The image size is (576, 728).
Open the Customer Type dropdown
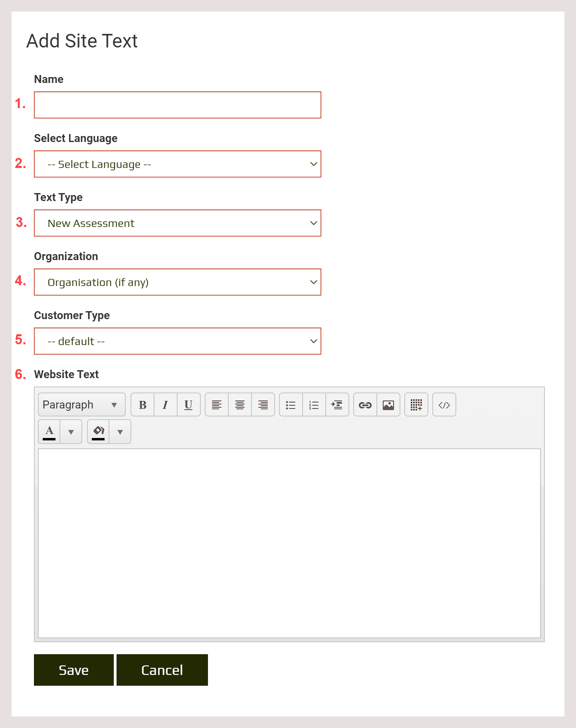[178, 341]
